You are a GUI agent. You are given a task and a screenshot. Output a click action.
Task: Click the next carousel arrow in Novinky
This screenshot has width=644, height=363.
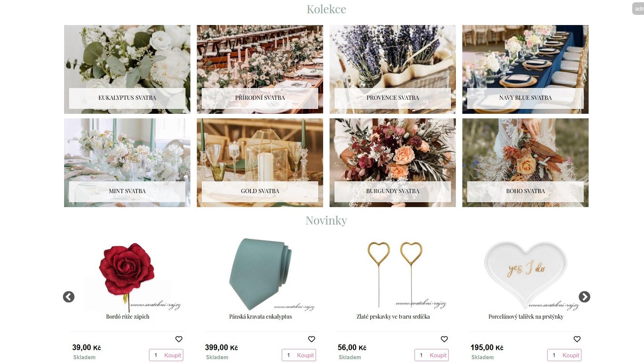pos(584,297)
